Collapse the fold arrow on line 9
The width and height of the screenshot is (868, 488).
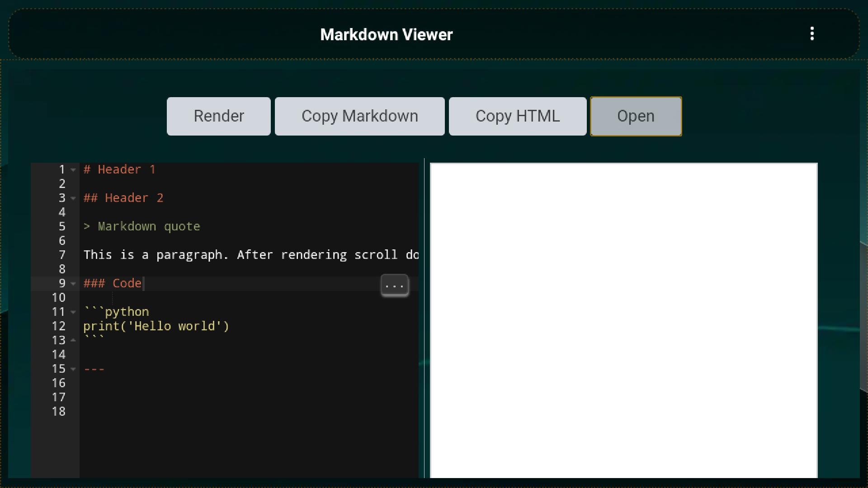click(73, 284)
